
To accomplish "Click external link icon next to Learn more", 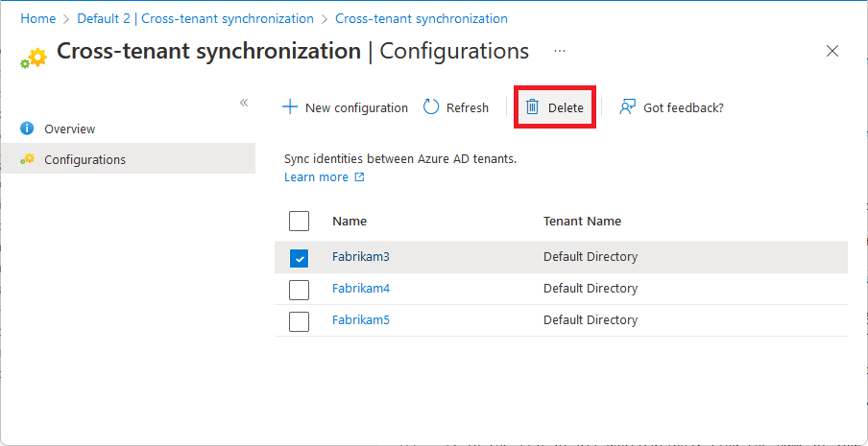I will tap(359, 177).
